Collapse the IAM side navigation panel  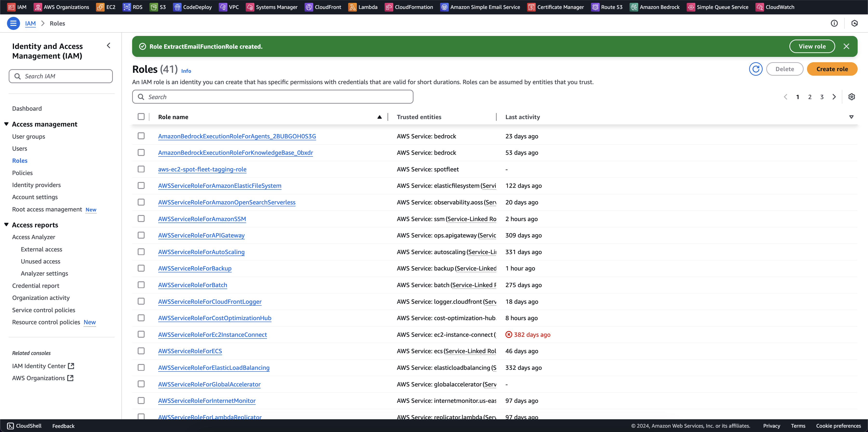tap(108, 46)
